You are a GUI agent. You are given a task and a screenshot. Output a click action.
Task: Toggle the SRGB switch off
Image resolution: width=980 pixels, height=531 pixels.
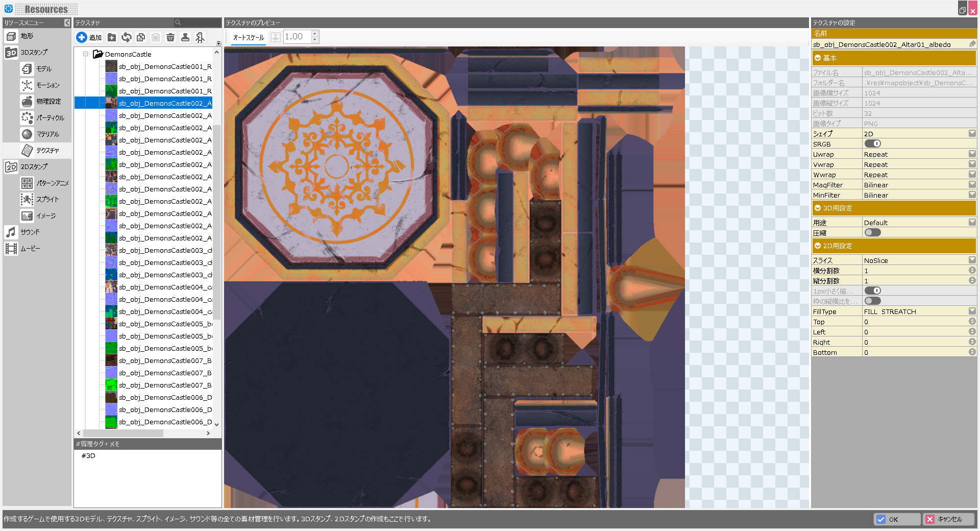(x=872, y=144)
